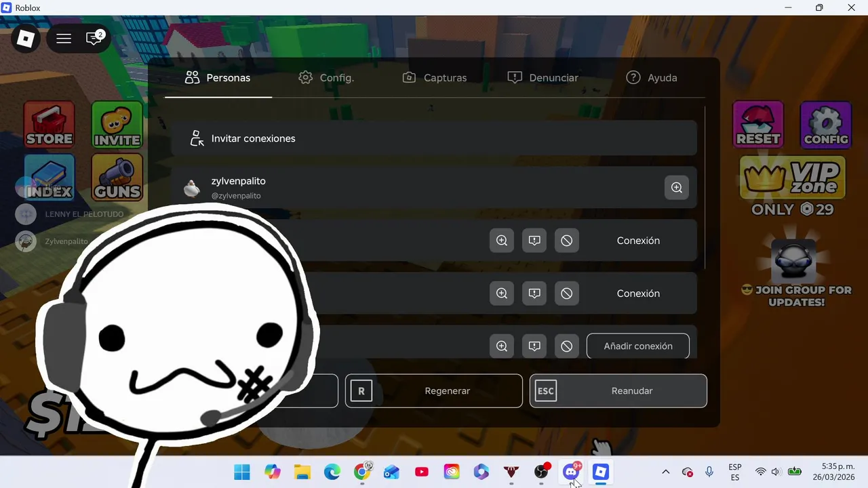Click the Roblox taskbar icon
This screenshot has width=868, height=488.
coord(601,472)
